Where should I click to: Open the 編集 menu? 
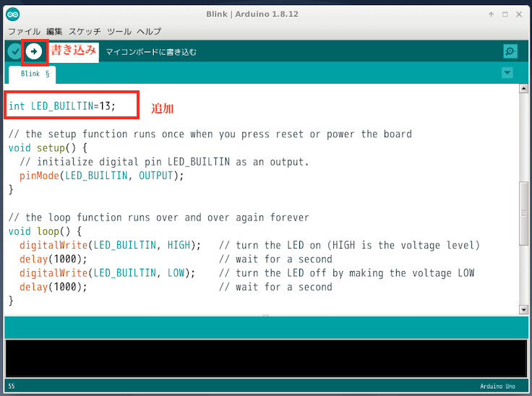pos(54,32)
